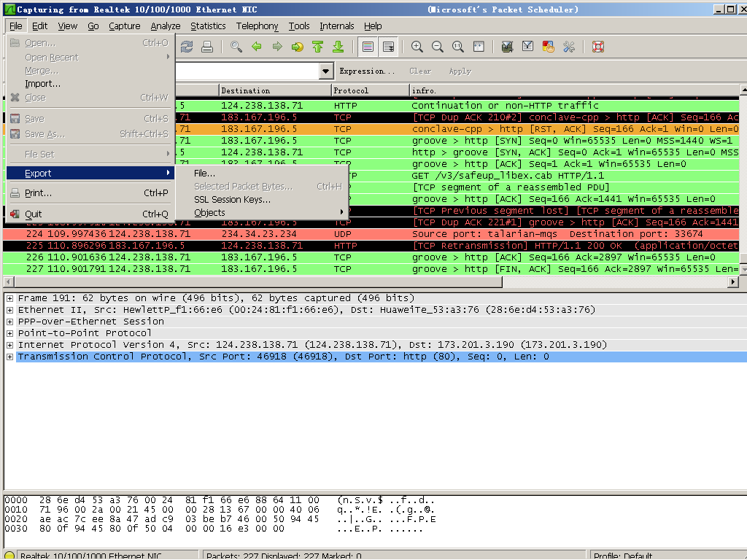747x560 pixels.
Task: Expand the Internet Protocol Version 4 node
Action: click(9, 345)
